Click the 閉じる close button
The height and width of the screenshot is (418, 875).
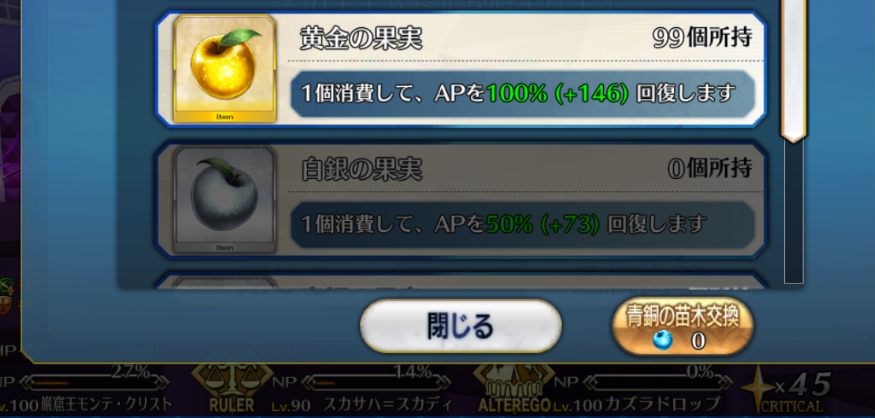(460, 326)
